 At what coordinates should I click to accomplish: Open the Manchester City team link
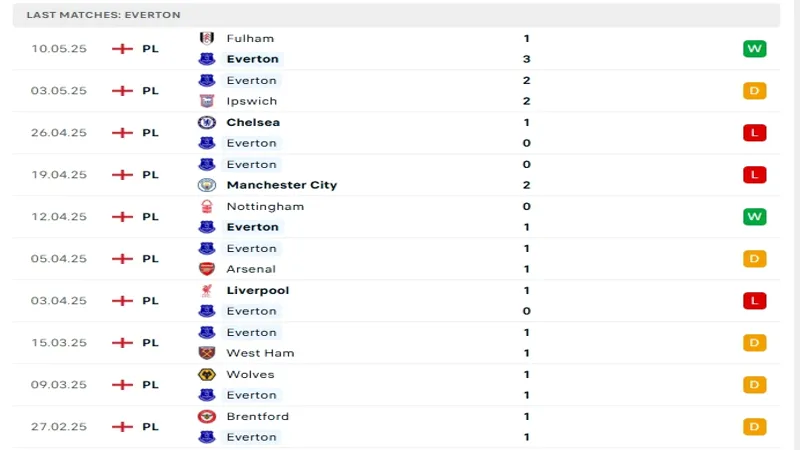point(281,185)
